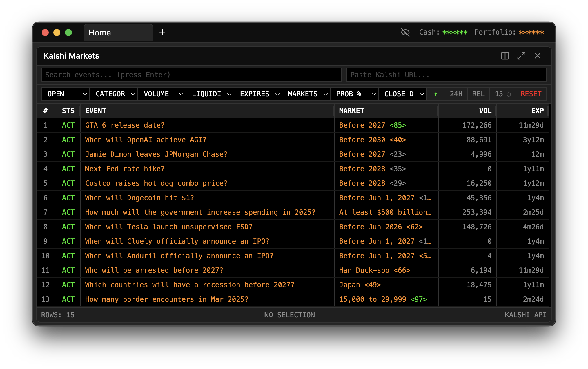Toggle hide balances eye icon
This screenshot has width=588, height=369.
point(405,32)
